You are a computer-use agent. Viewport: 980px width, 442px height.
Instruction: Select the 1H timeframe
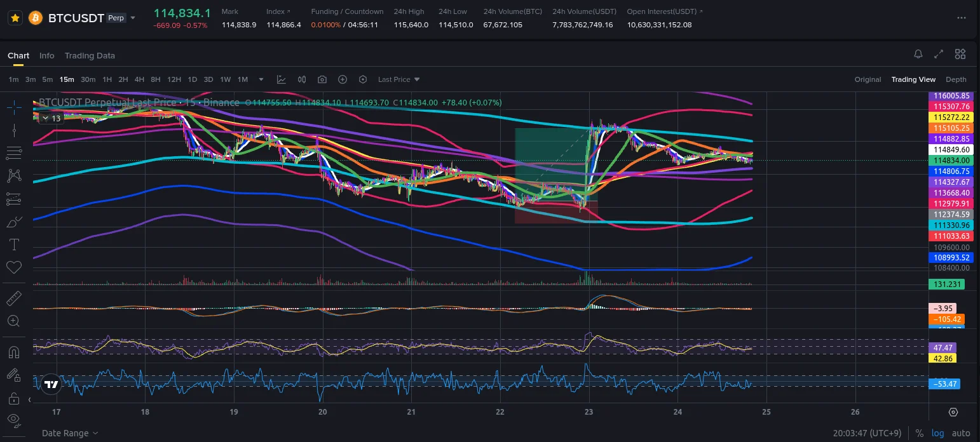[x=107, y=79]
